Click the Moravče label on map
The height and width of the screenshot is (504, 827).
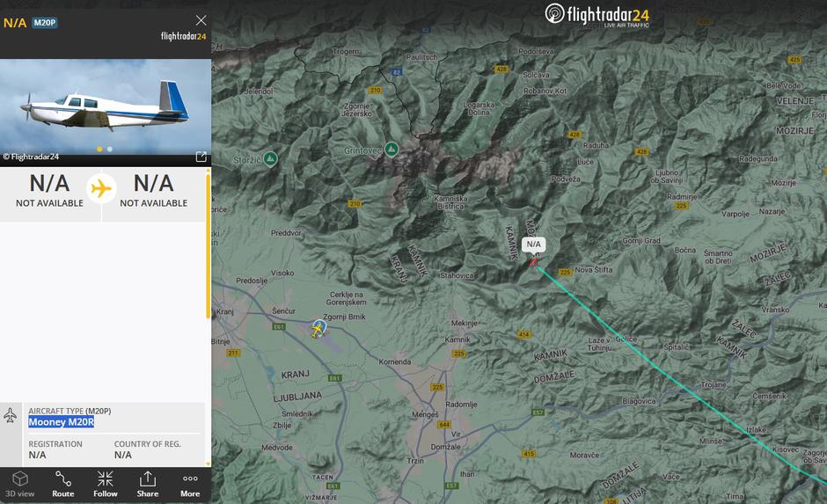pos(584,455)
